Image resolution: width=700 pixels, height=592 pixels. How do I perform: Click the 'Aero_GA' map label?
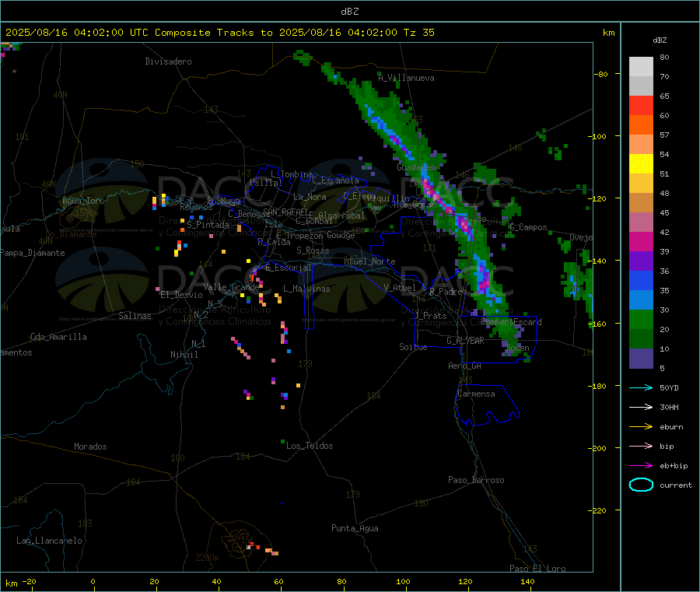click(465, 366)
